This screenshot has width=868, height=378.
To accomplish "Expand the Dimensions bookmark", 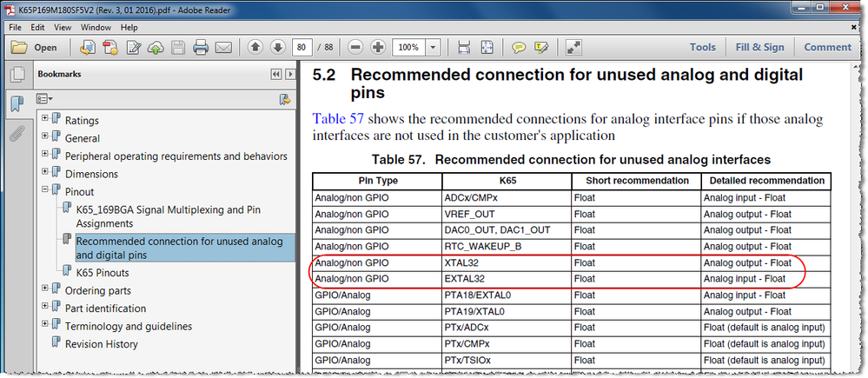I will tap(45, 172).
